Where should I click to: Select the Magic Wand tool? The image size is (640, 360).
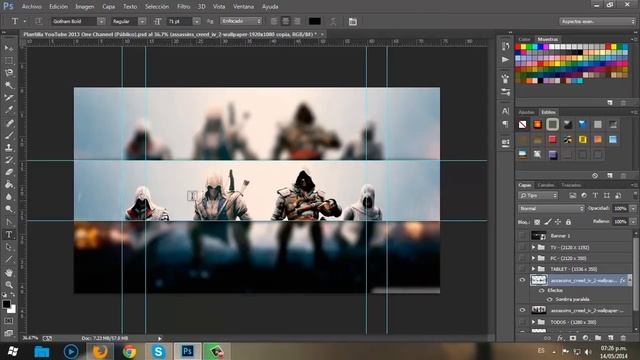tap(9, 85)
